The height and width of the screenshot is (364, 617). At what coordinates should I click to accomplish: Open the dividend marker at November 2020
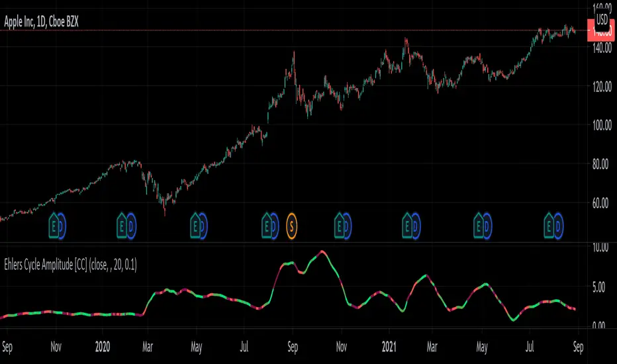347,226
